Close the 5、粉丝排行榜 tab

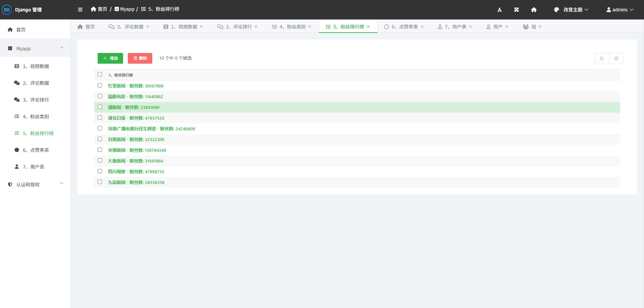coord(368,26)
